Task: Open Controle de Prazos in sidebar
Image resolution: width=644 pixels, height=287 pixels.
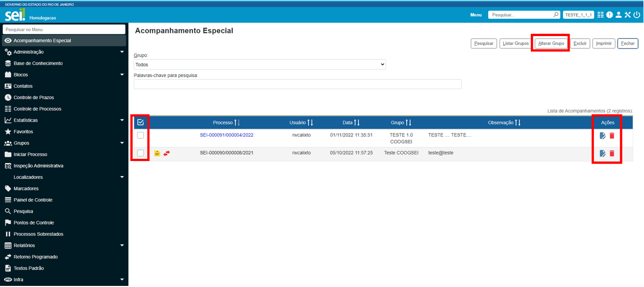Action: [x=33, y=97]
